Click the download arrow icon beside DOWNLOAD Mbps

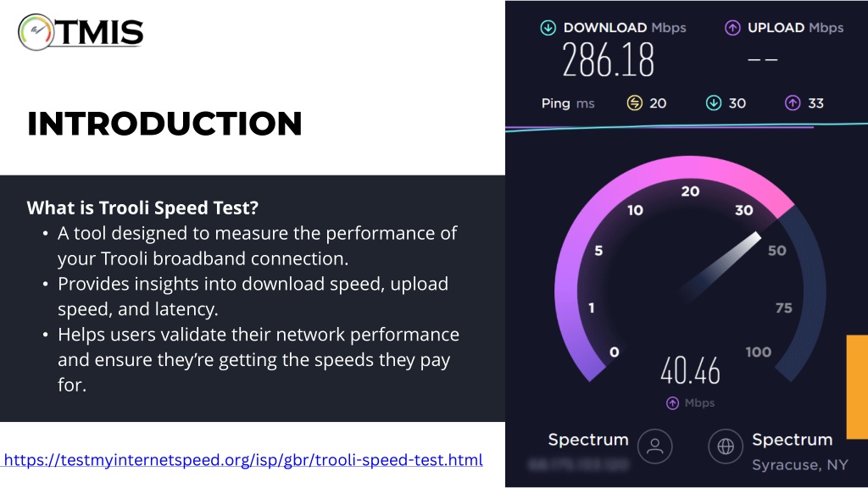coord(548,28)
